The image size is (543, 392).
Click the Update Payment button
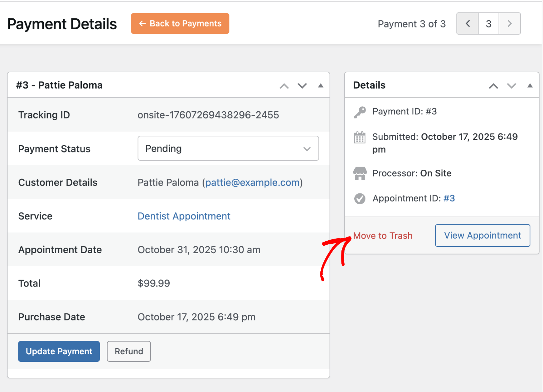coord(59,351)
